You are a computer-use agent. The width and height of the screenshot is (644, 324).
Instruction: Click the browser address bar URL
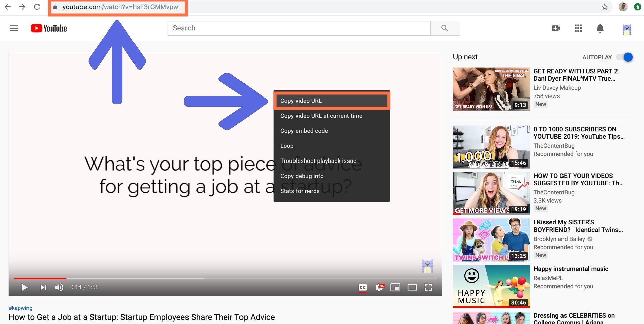120,7
